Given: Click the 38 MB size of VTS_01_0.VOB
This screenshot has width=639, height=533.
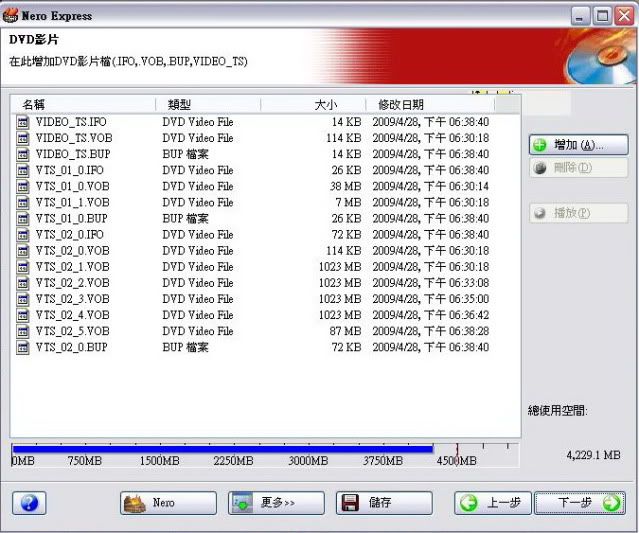Looking at the screenshot, I should click(346, 186).
